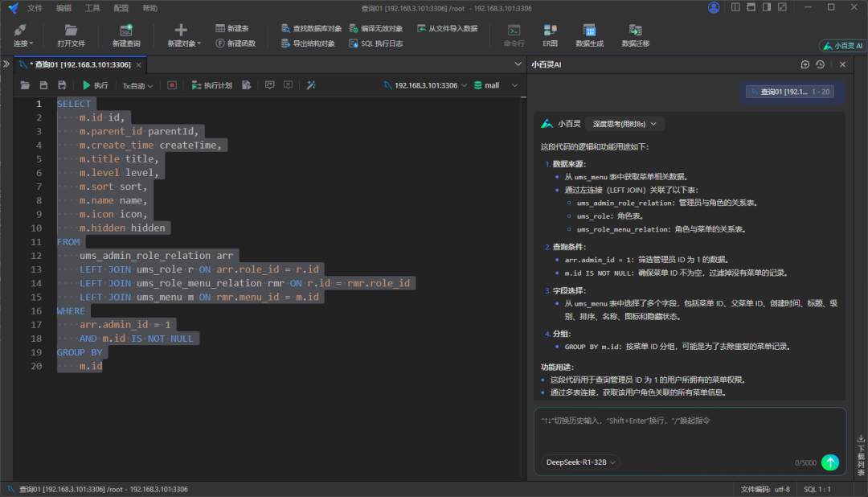Send the AI message with green arrow
This screenshot has height=497, width=868.
pos(830,462)
